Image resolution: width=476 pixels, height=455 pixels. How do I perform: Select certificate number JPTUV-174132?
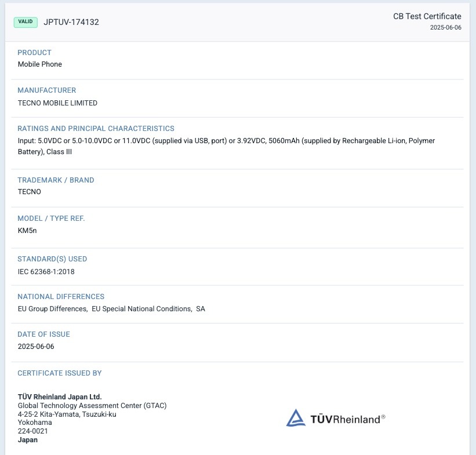[x=71, y=22]
